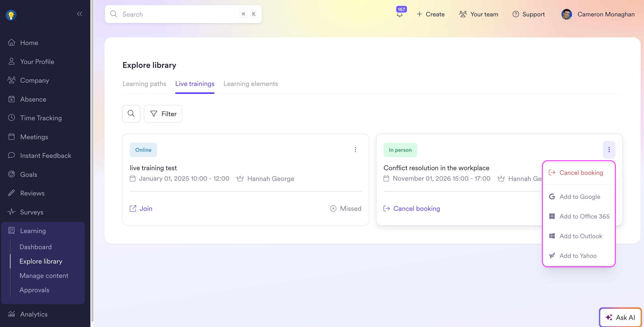Open Instant Feedback in sidebar

46,156
